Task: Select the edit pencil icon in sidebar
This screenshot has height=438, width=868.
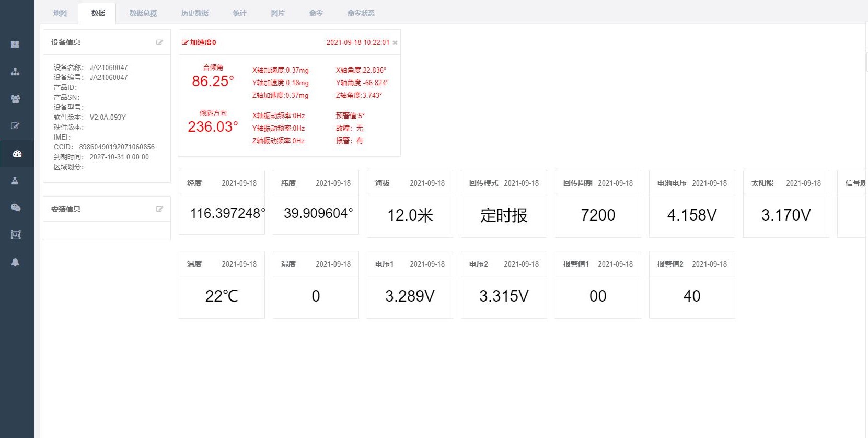Action: (x=15, y=126)
